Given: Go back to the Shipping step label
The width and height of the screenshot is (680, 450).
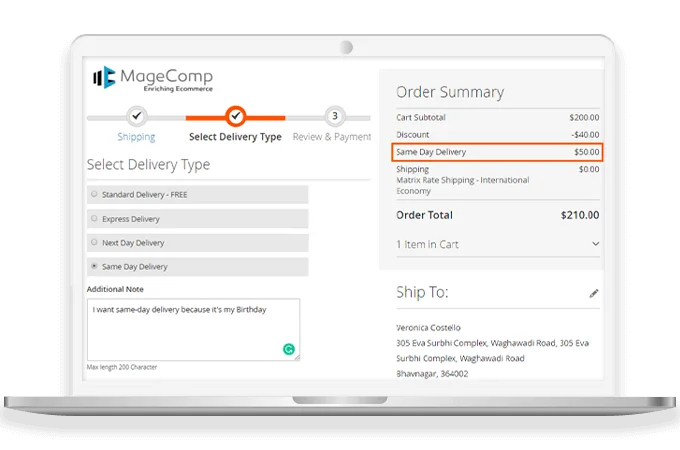Looking at the screenshot, I should tap(136, 137).
